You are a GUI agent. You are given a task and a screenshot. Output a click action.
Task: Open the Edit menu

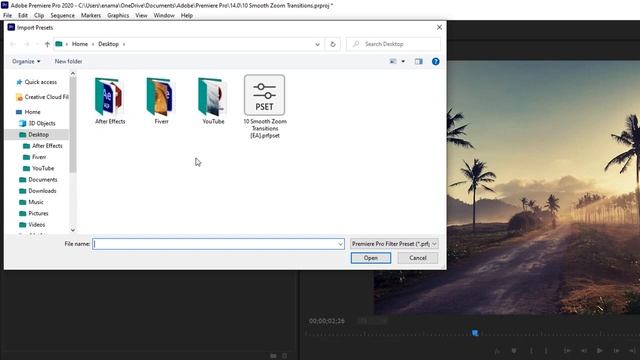tap(23, 16)
